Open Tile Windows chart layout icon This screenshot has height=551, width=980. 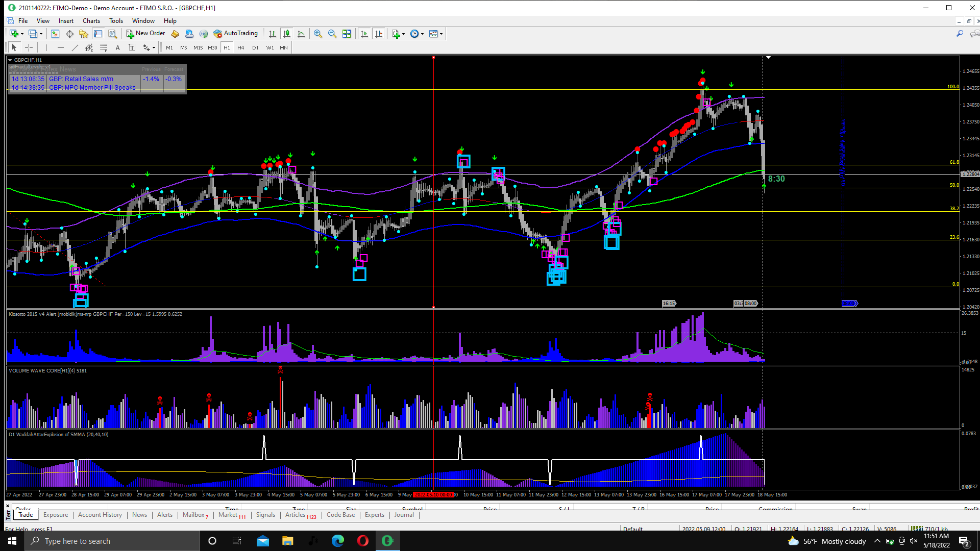pos(347,34)
